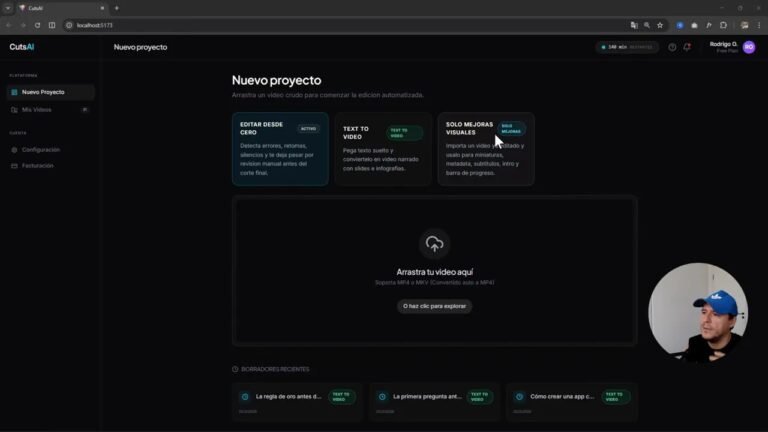Image resolution: width=768 pixels, height=432 pixels.
Task: Click the localhost:5173 address bar
Action: point(343,25)
